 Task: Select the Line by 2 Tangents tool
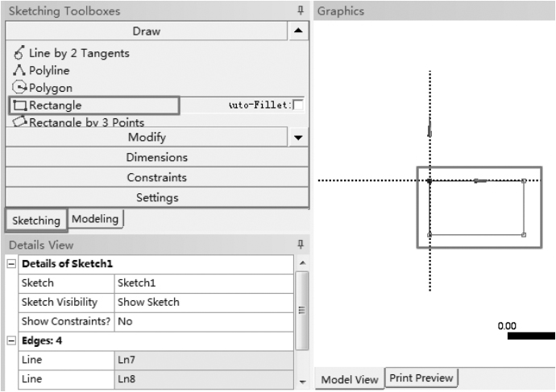pyautogui.click(x=79, y=53)
